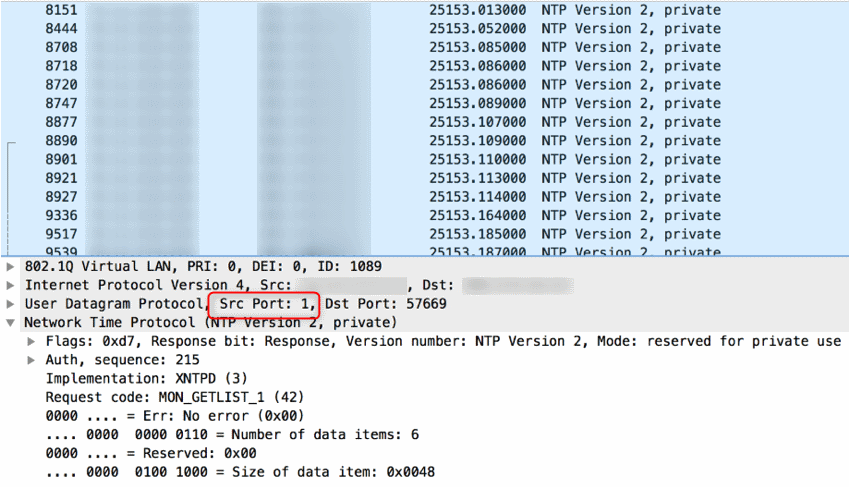The height and width of the screenshot is (487, 849).
Task: Select packet number 8877 row
Action: tap(424, 122)
